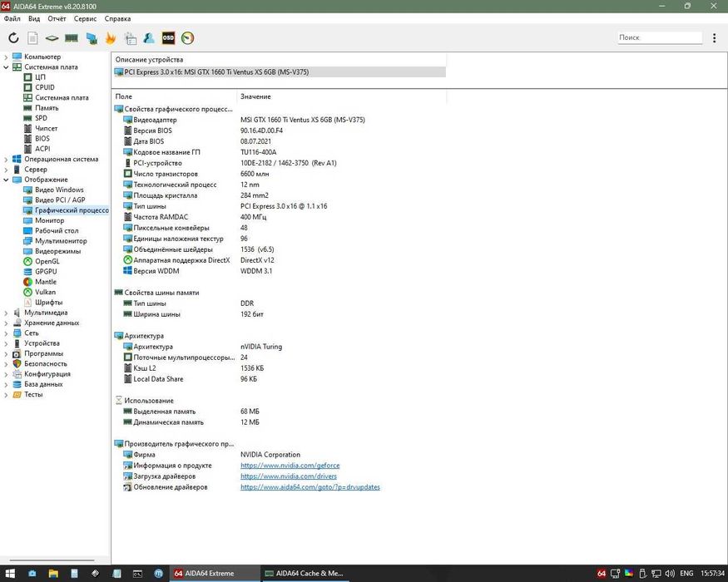Open File Explorer from taskbar
Screen dimensions: 728x582
[53, 574]
